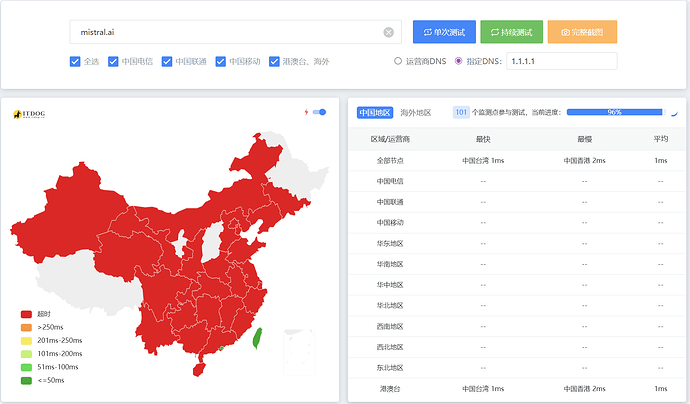The width and height of the screenshot is (690, 404).
Task: Click the loading spinner beside progress bar
Action: (674, 113)
